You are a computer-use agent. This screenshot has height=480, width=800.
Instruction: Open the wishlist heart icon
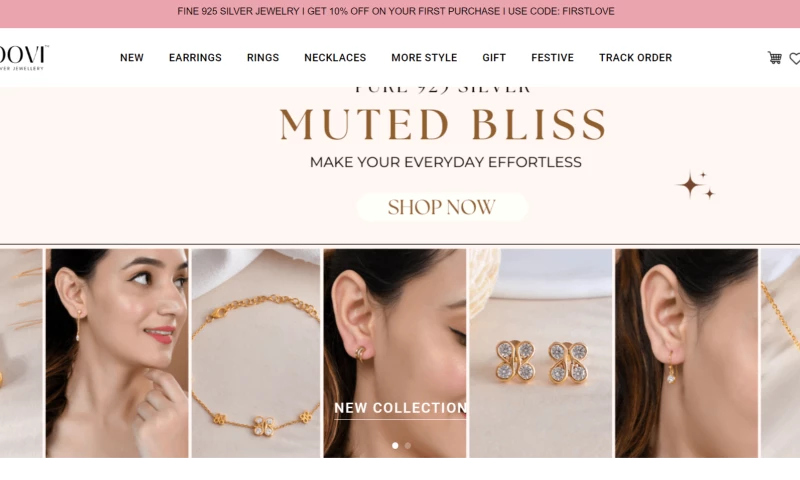(x=795, y=59)
